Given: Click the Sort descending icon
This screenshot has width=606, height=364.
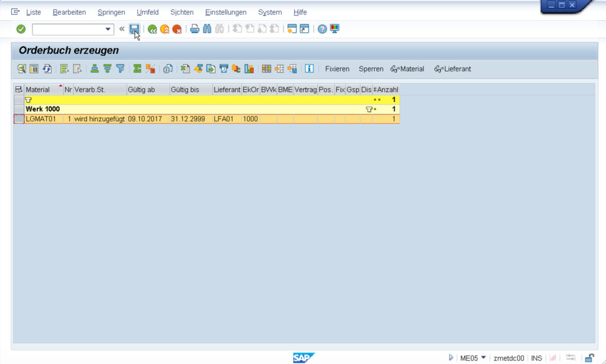Looking at the screenshot, I should (x=108, y=69).
